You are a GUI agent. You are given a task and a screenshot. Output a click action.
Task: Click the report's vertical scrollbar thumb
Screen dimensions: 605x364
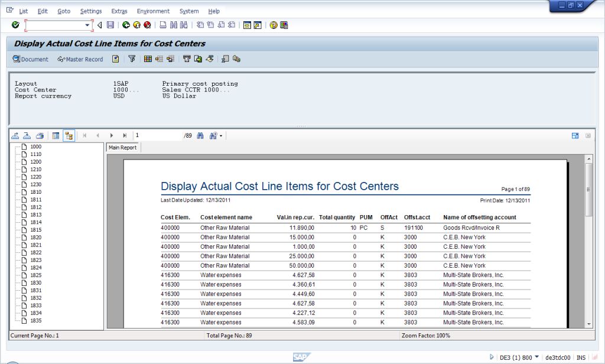[588, 190]
